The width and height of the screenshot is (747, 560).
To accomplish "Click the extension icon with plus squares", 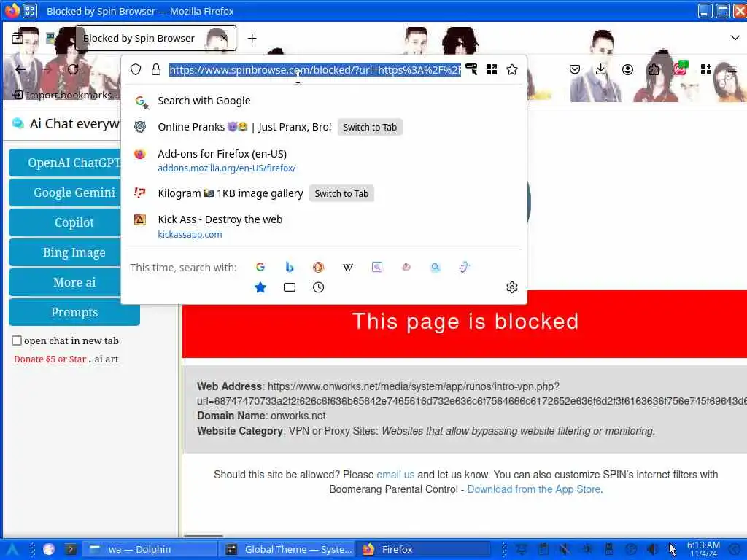I will (x=706, y=69).
